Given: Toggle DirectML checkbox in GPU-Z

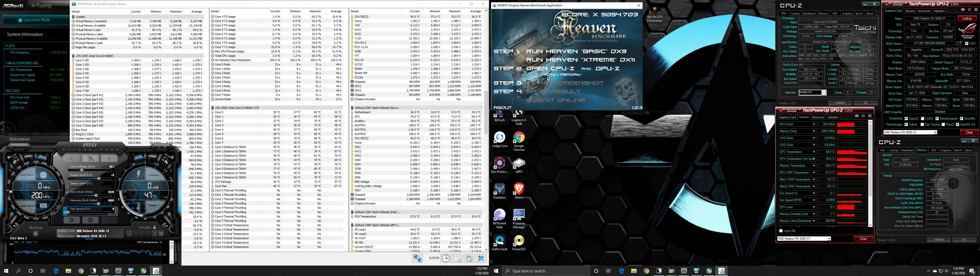Looking at the screenshot, I should [961, 119].
